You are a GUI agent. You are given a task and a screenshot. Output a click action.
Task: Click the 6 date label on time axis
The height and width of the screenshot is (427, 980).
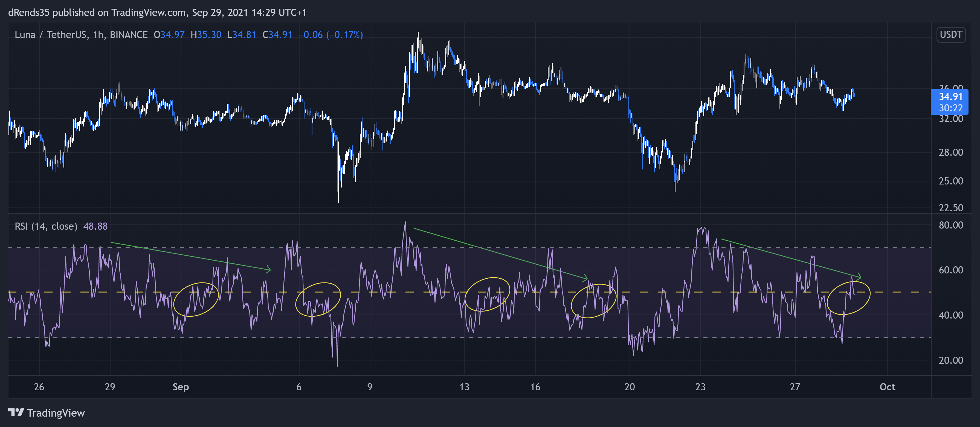point(299,387)
